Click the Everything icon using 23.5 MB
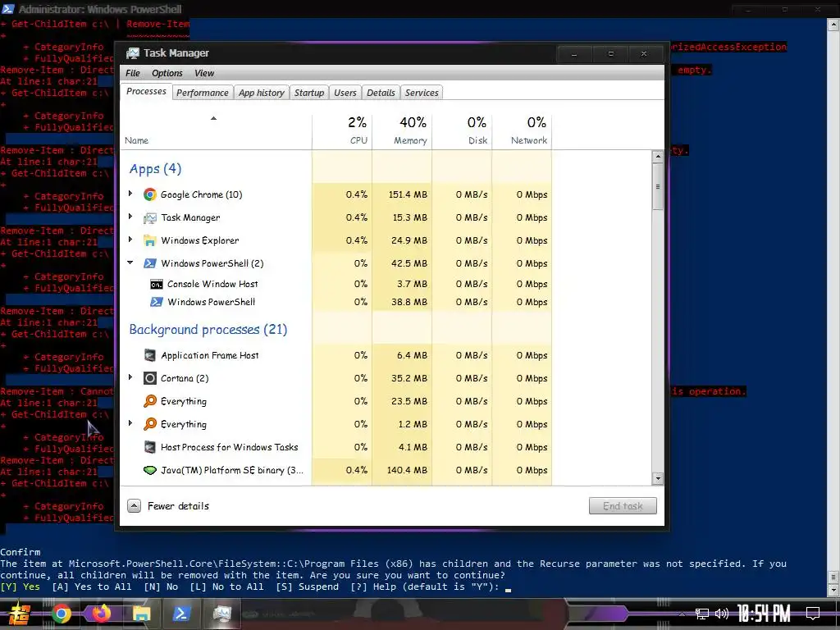The height and width of the screenshot is (630, 840). 150,400
